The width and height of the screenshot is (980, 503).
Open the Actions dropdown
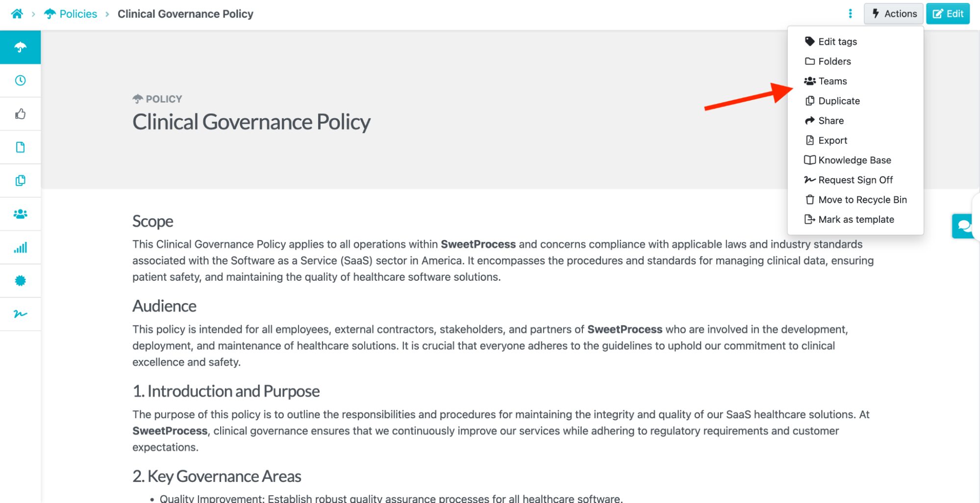(x=893, y=13)
